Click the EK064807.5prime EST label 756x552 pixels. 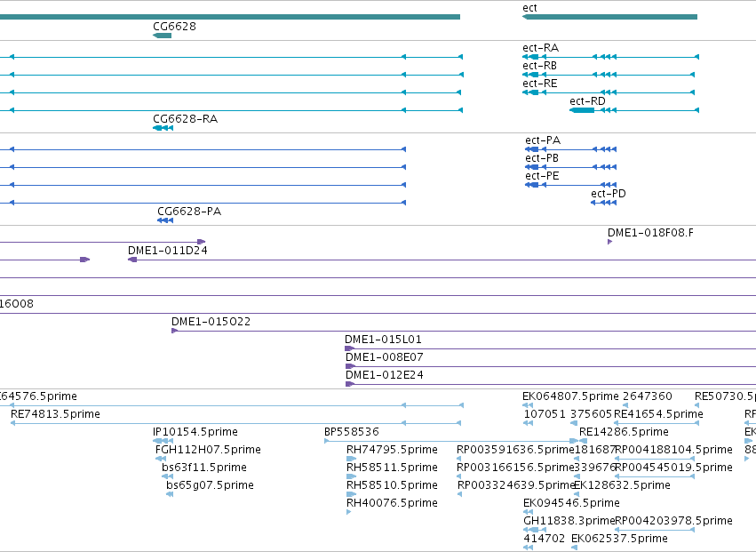(x=570, y=396)
